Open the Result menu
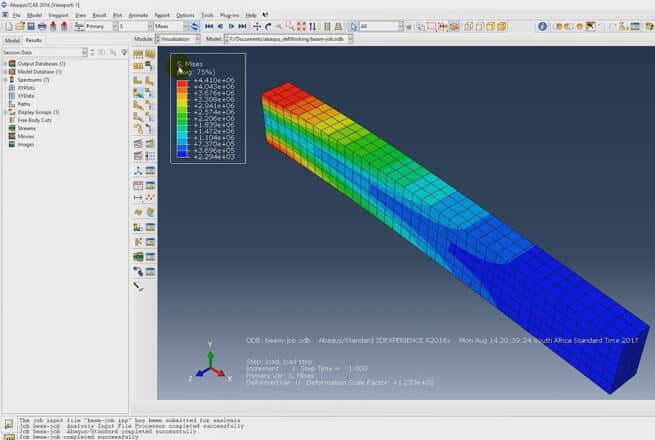The image size is (655, 440). point(97,16)
